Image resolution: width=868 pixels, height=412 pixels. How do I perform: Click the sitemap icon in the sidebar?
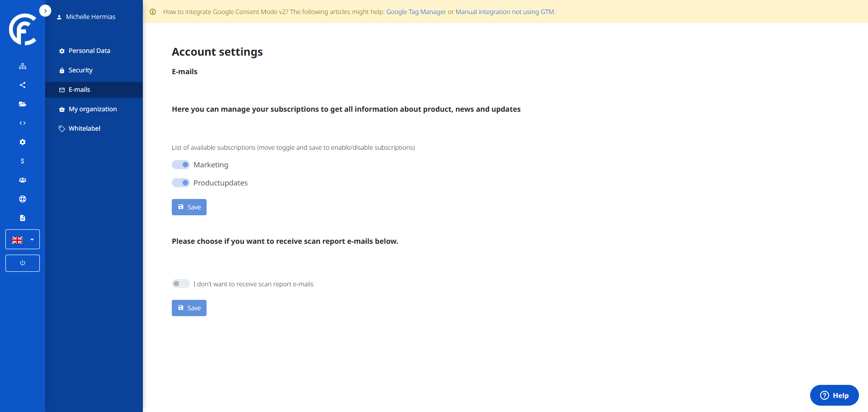[23, 66]
